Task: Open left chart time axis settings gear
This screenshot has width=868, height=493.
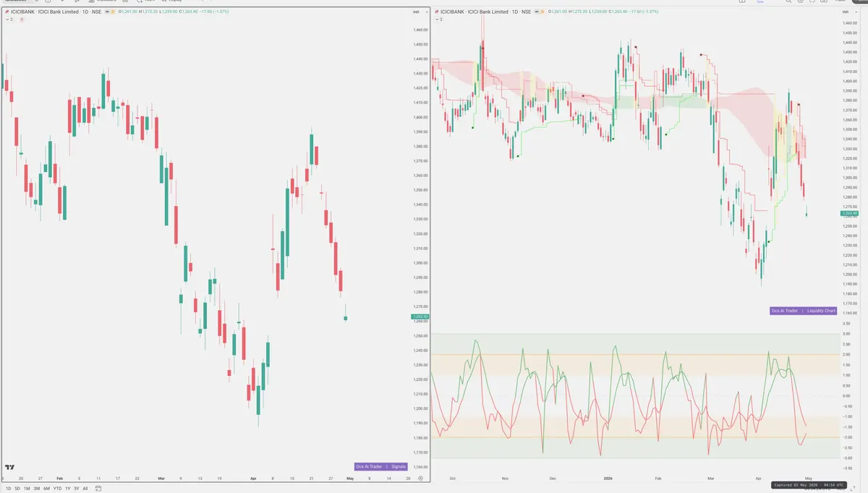Action: click(420, 479)
